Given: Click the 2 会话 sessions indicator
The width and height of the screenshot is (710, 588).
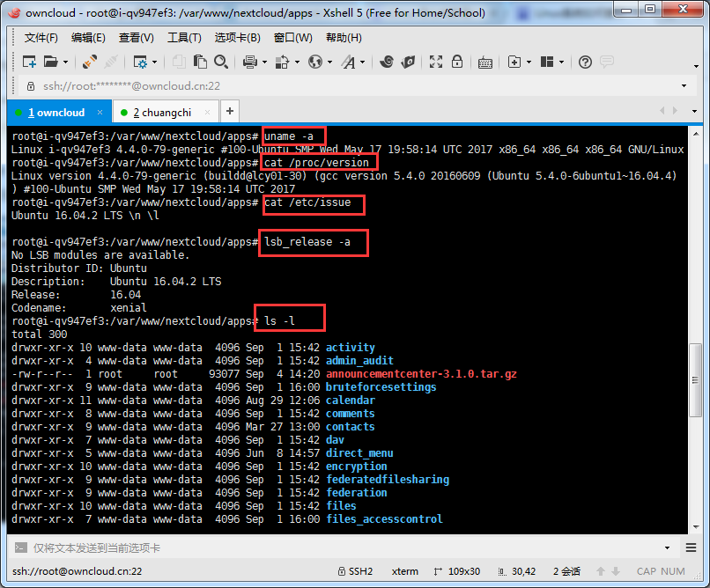Looking at the screenshot, I should coord(566,571).
